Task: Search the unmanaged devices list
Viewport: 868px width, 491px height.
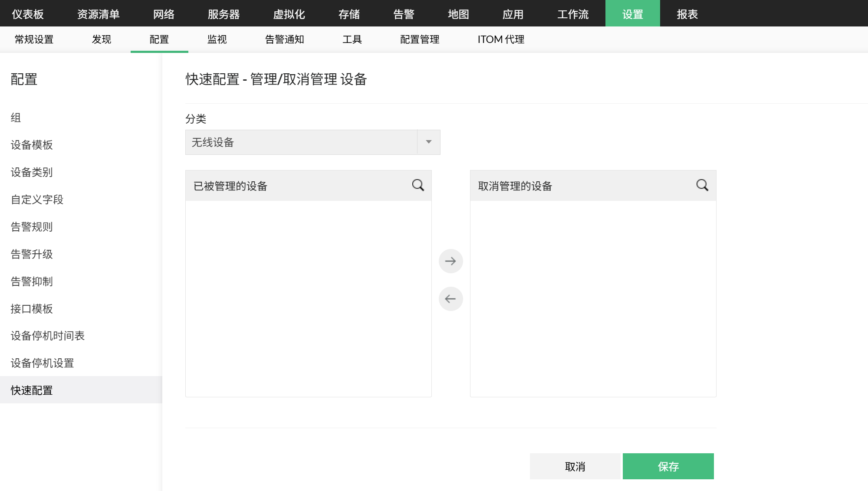Action: (702, 185)
